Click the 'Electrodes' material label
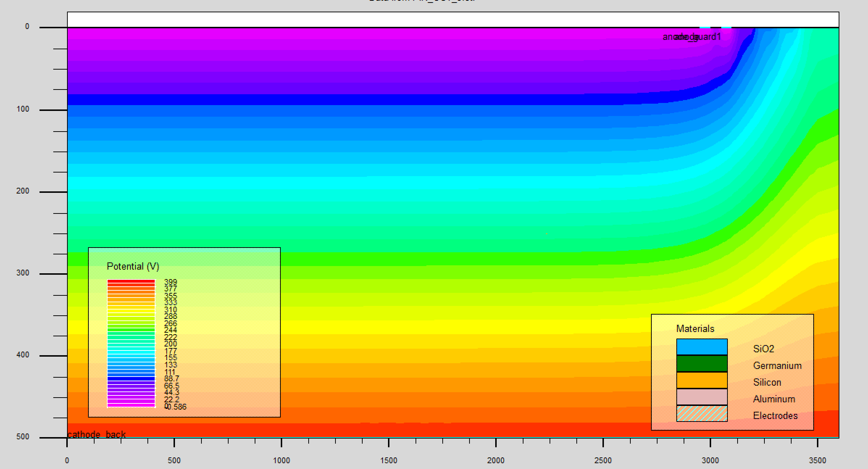The width and height of the screenshot is (868, 469). click(776, 416)
